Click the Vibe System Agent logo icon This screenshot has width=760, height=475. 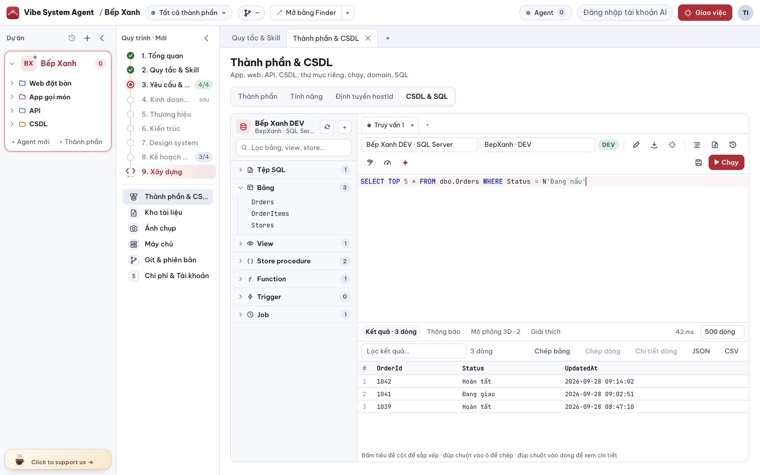pyautogui.click(x=13, y=13)
